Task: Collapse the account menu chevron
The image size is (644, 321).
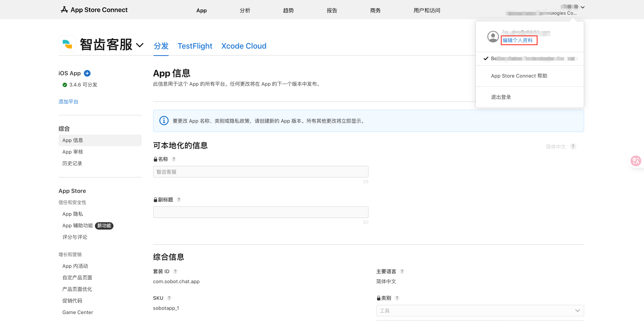Action: click(x=583, y=7)
